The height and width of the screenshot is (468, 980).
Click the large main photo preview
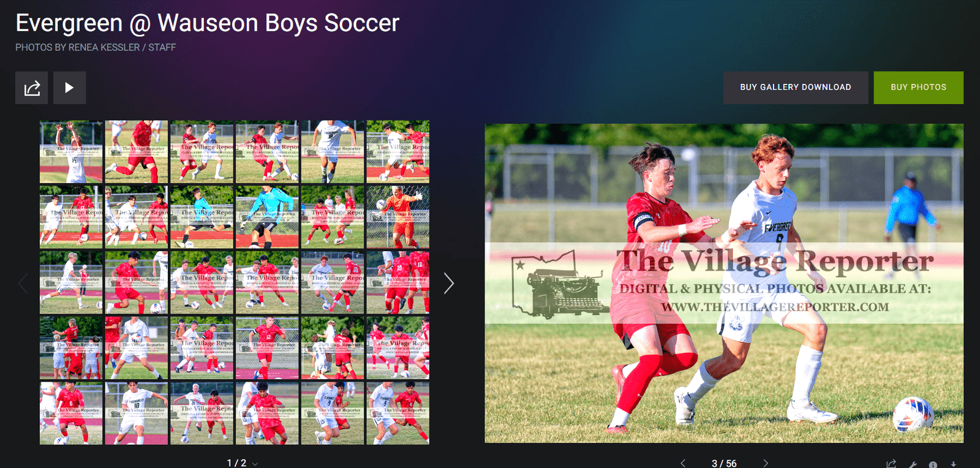(724, 283)
